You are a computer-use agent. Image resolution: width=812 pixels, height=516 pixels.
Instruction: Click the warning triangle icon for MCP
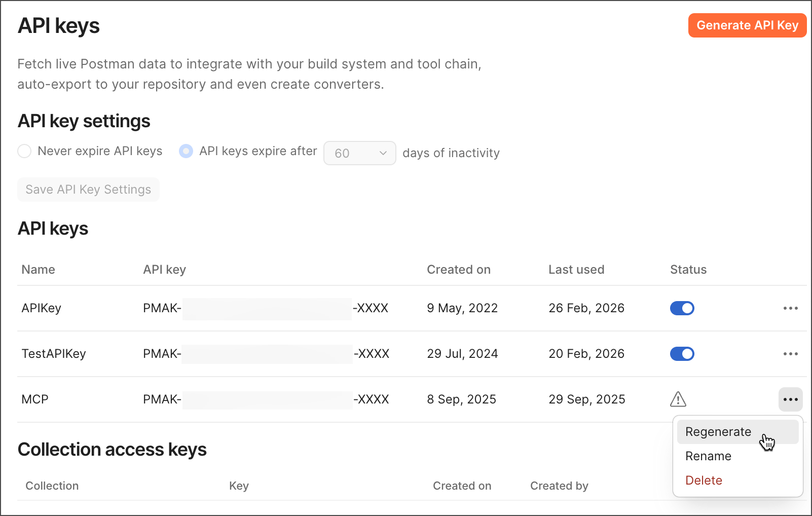click(x=678, y=399)
